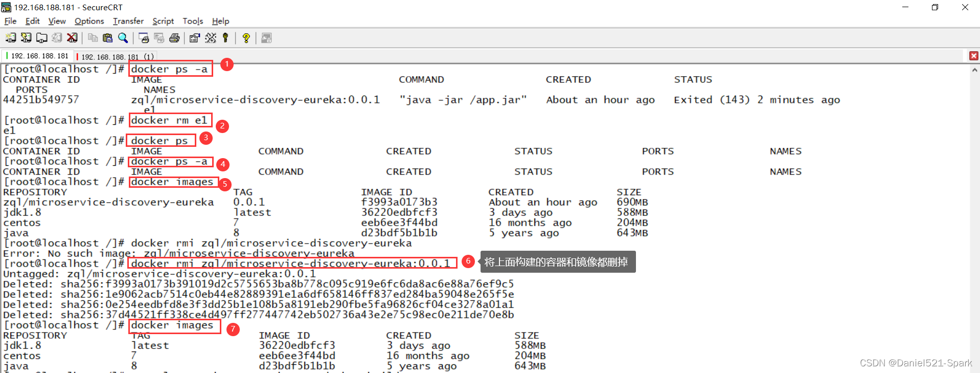Open the File menu
The image size is (980, 373).
pyautogui.click(x=10, y=21)
